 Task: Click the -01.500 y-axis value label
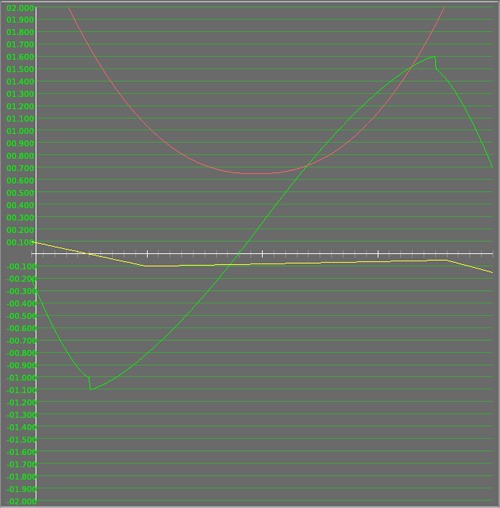click(20, 440)
